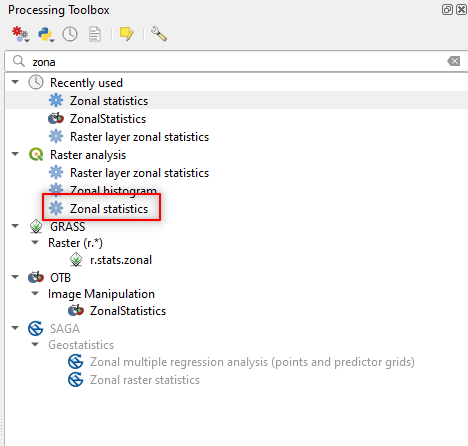This screenshot has height=446, width=468.
Task: Select Zonal raster statistics SAGA tool
Action: (x=145, y=380)
